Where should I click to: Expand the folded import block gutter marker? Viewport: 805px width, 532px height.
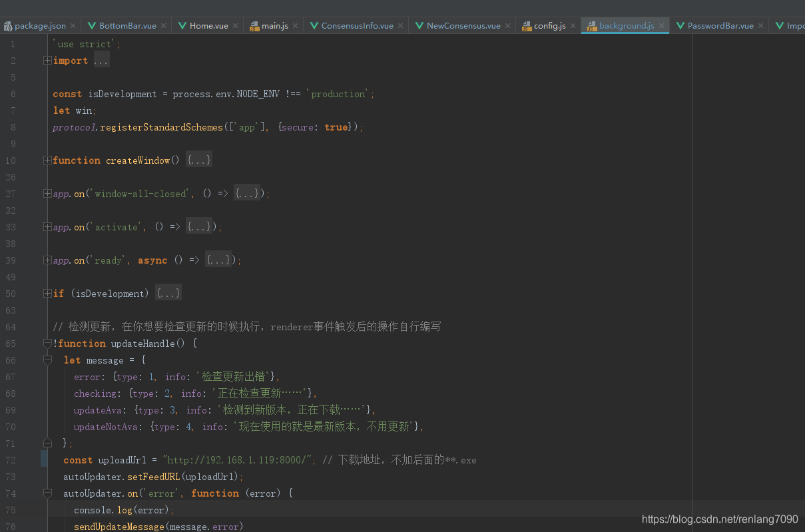click(x=47, y=61)
